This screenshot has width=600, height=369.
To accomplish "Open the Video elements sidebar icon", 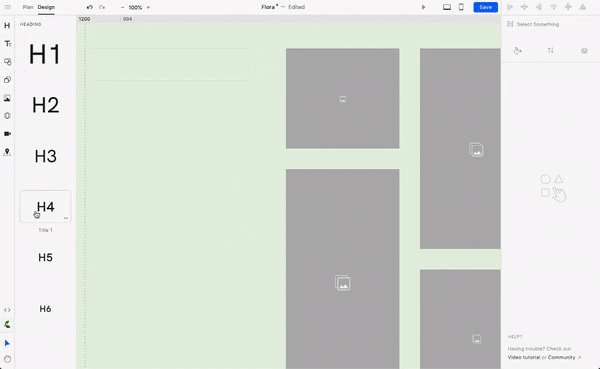I will pyautogui.click(x=7, y=134).
